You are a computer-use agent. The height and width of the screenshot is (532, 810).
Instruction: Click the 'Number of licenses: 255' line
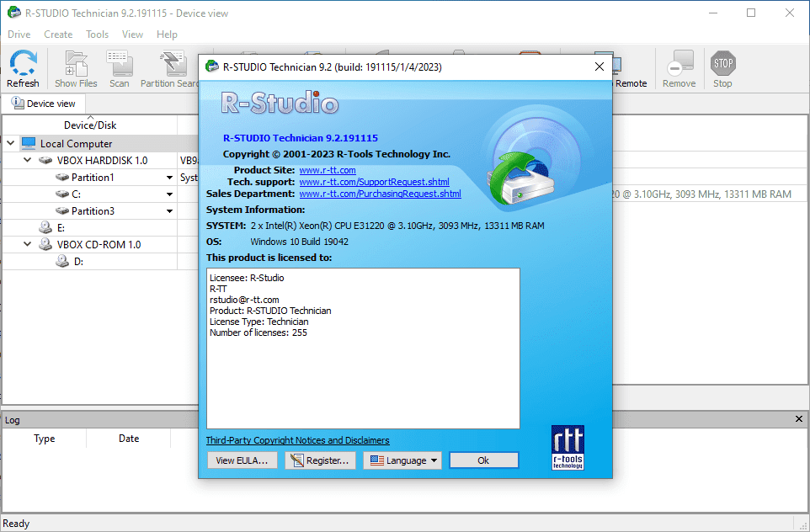coord(258,332)
